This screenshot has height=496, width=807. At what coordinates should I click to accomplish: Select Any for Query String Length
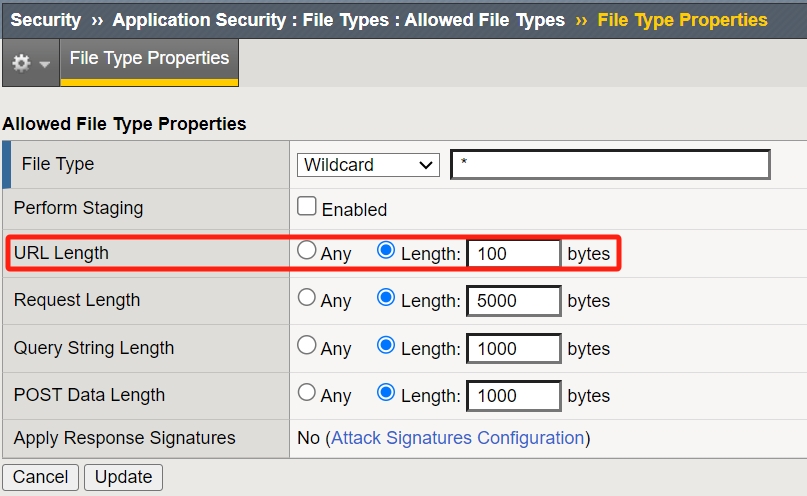coord(308,346)
